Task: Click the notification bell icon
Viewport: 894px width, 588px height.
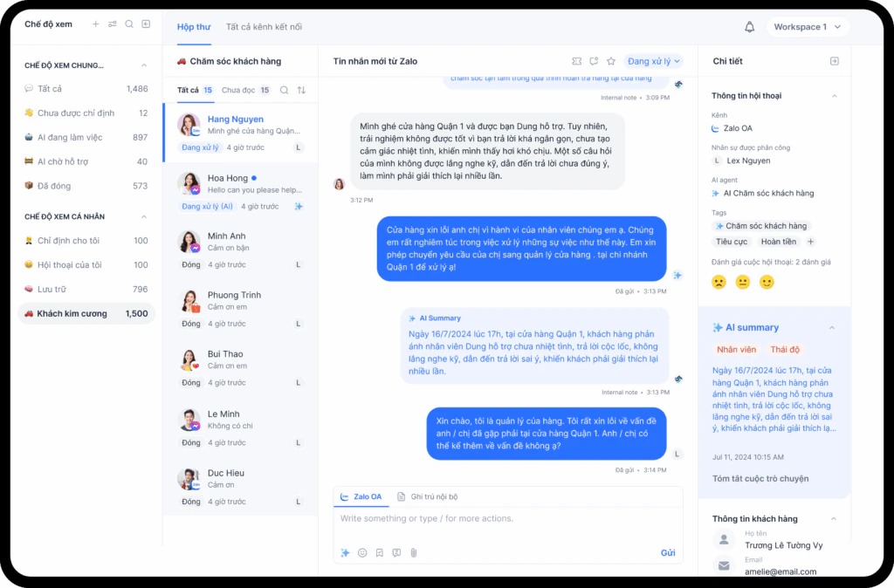Action: pyautogui.click(x=749, y=27)
